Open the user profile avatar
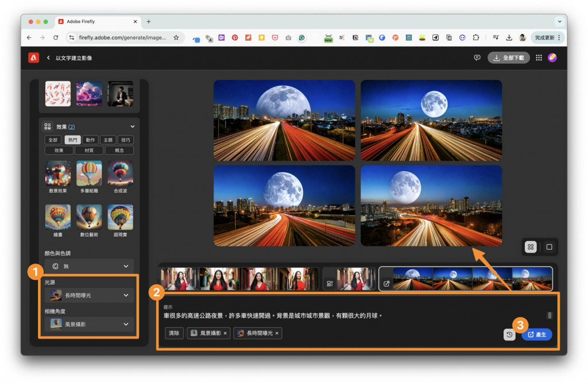 (552, 57)
